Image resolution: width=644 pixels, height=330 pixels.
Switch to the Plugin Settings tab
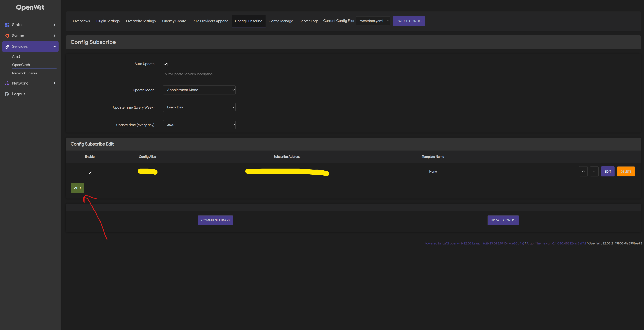108,21
